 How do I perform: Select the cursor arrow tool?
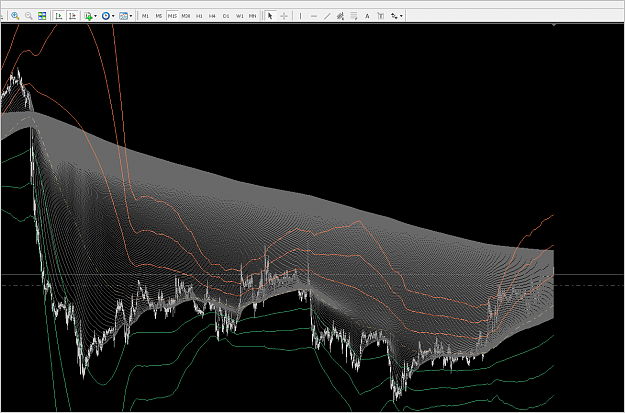click(270, 16)
